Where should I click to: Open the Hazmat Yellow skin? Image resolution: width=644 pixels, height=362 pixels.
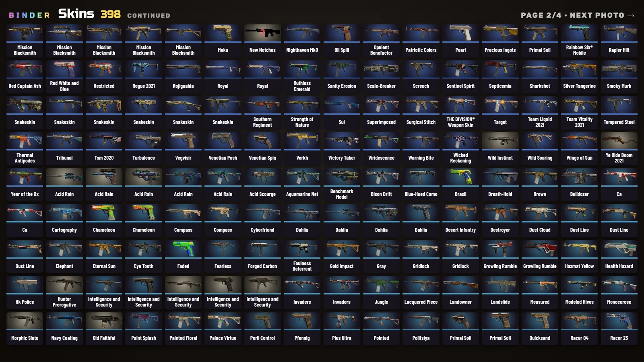pos(580,257)
